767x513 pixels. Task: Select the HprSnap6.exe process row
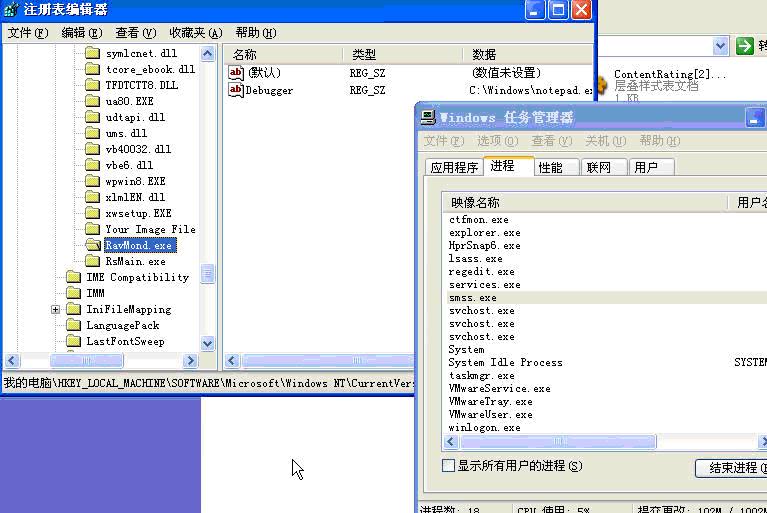pyautogui.click(x=607, y=246)
